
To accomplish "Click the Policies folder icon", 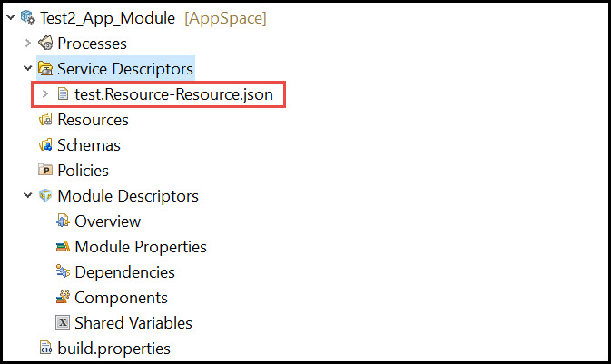I will [x=45, y=170].
